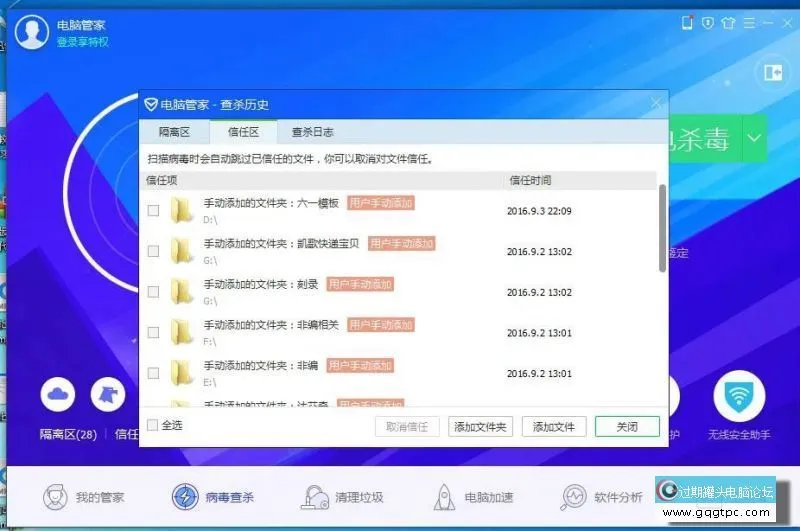
Task: Select the 信任区 tab
Action: point(243,132)
